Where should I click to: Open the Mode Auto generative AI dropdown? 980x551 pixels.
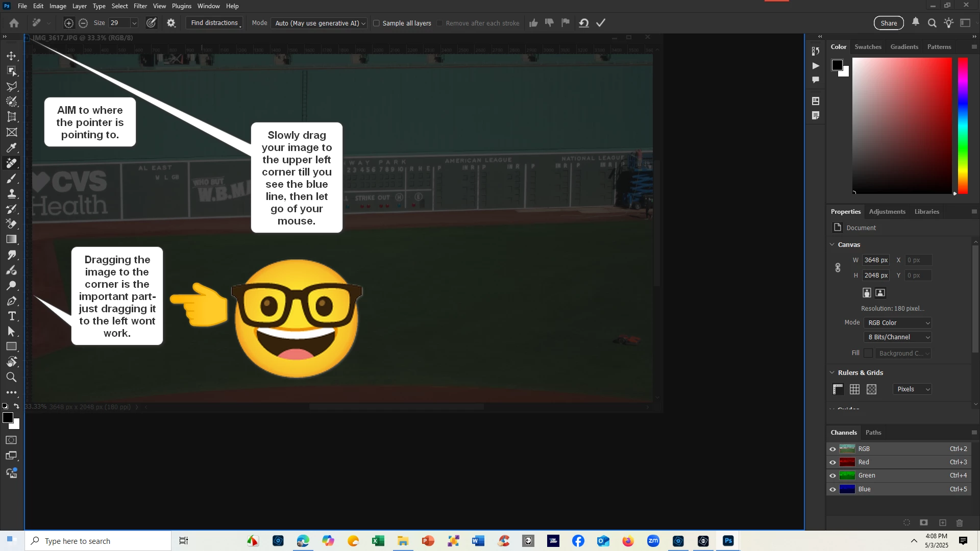click(x=320, y=23)
